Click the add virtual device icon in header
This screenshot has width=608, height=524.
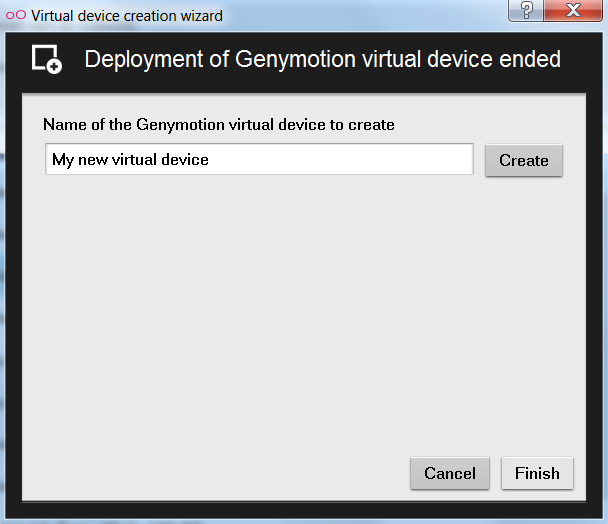(x=46, y=59)
